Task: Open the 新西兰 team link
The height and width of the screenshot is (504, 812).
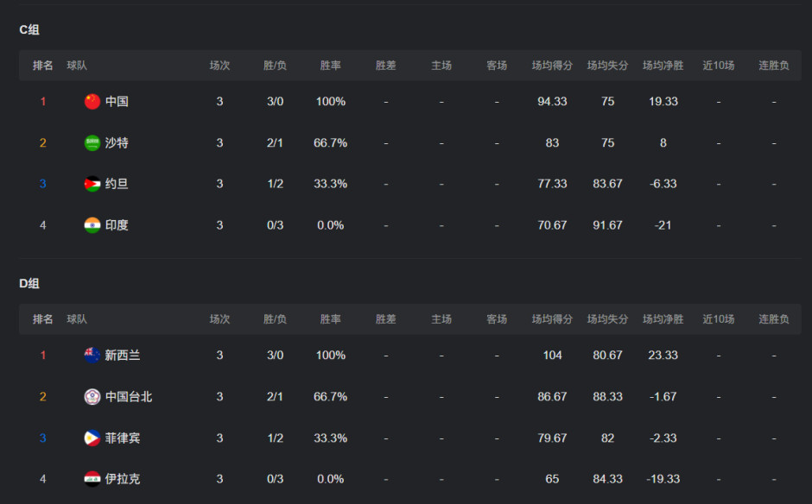Action: [x=123, y=355]
